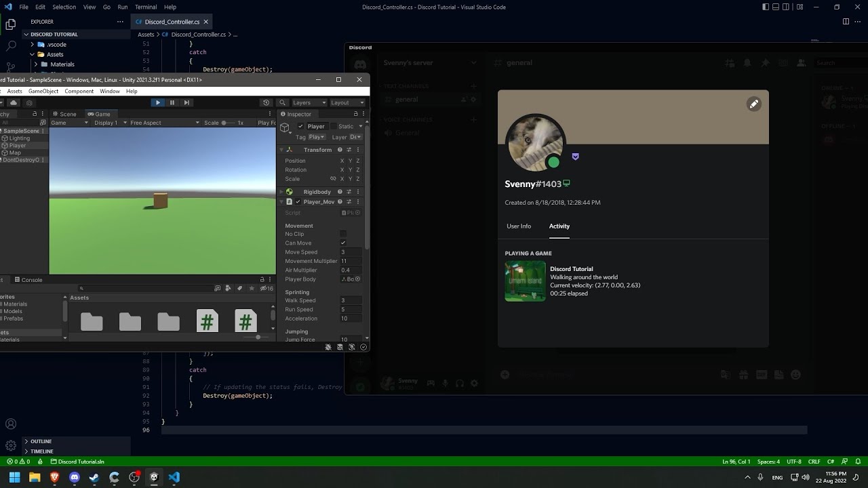This screenshot has width=868, height=488.
Task: Click the Discord profile edit pencil icon
Action: pos(753,104)
